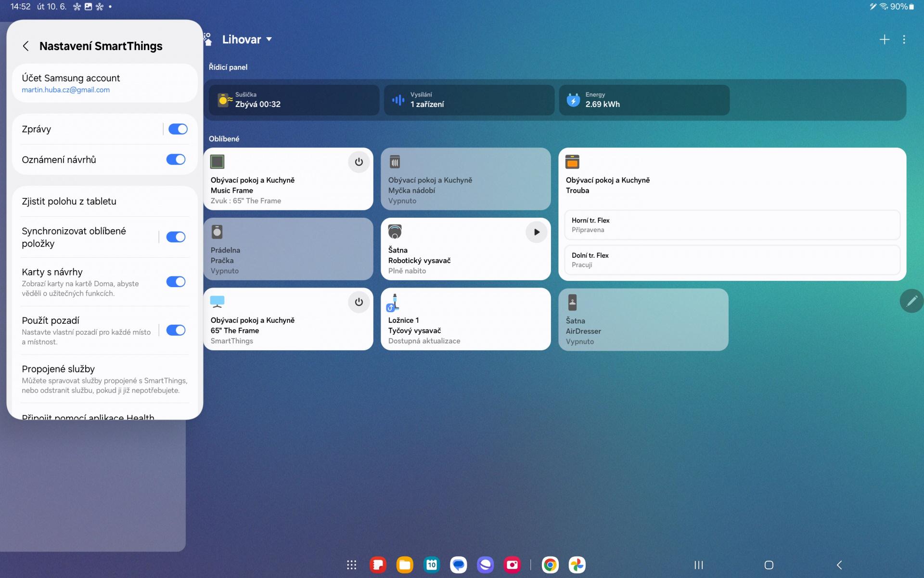This screenshot has width=924, height=578.
Task: Tap the system back navigation button
Action: (839, 565)
